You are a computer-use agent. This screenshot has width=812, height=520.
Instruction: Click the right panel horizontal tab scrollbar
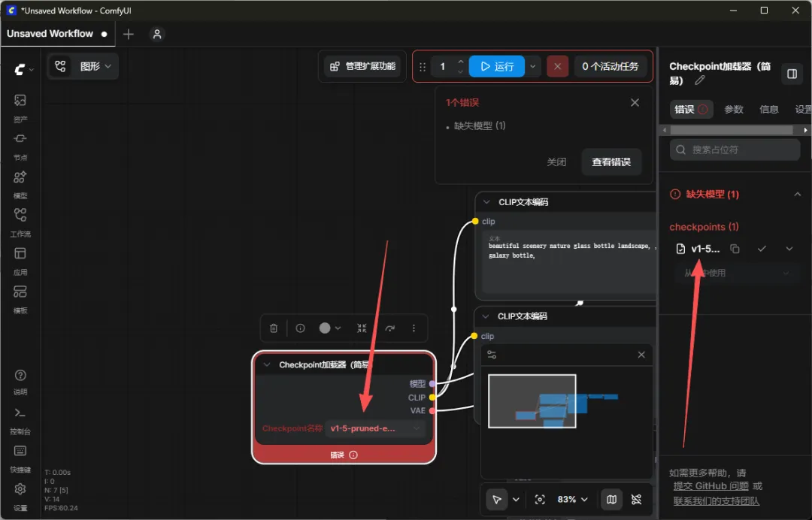click(x=730, y=130)
